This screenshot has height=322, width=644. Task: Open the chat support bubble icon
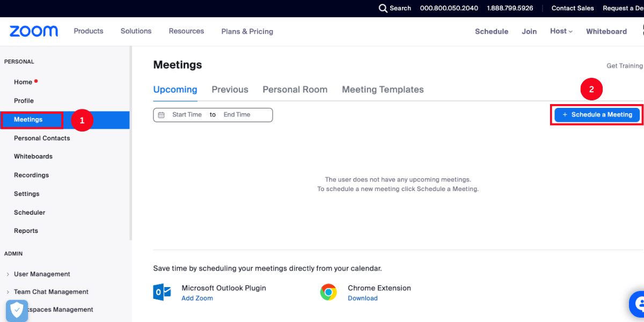637,305
